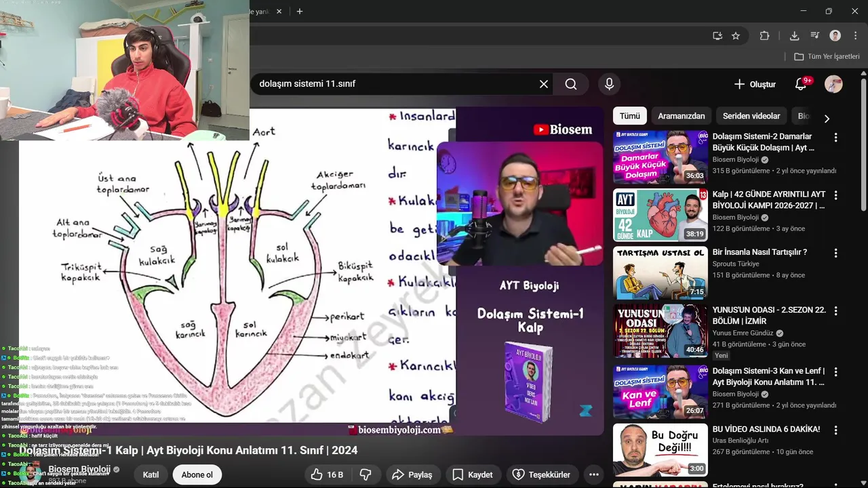The height and width of the screenshot is (488, 868).
Task: Click the magnifier search button
Action: tap(571, 84)
